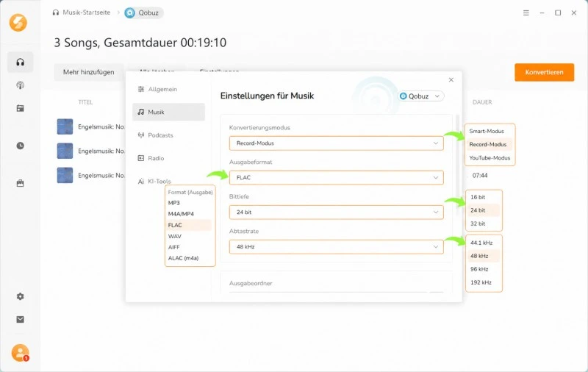This screenshot has height=372, width=588.
Task: Click the settings dialog scrollbar
Action: coord(457,165)
